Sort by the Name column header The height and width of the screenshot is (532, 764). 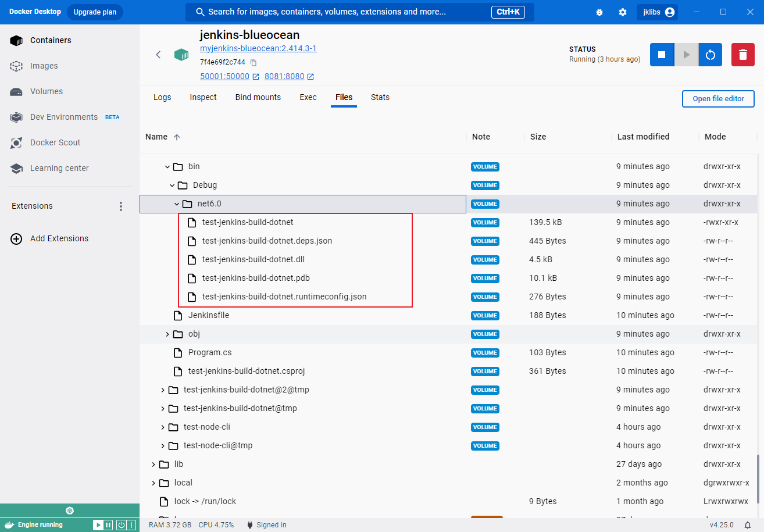point(156,137)
